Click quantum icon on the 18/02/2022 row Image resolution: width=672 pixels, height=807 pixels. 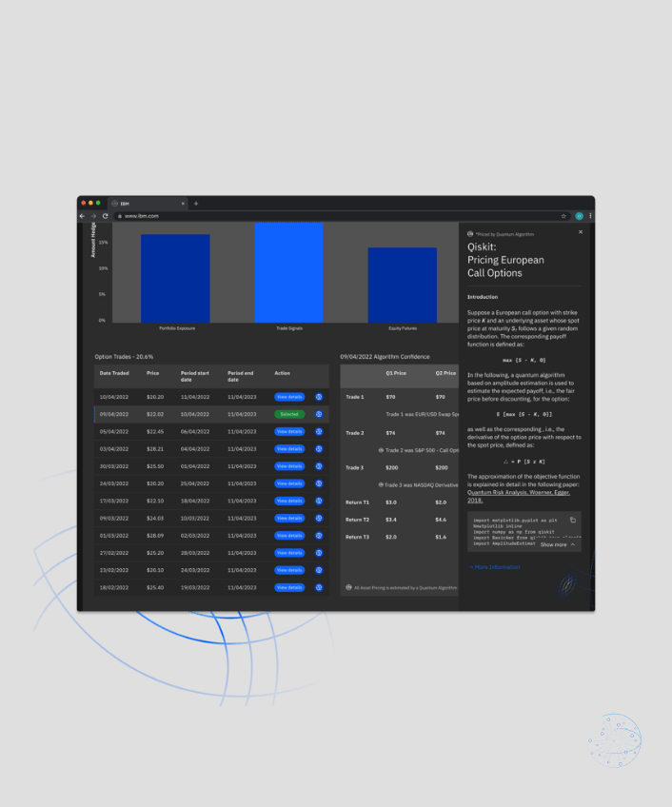(x=319, y=588)
